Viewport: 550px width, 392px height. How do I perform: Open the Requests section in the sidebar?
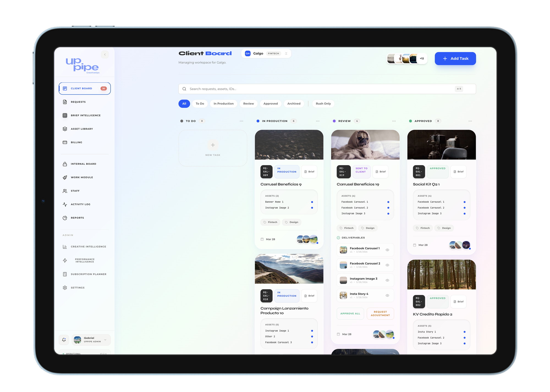78,102
